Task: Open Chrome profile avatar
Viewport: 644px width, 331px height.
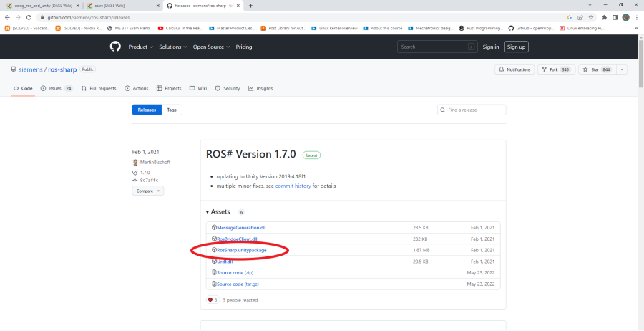Action: 626,18
